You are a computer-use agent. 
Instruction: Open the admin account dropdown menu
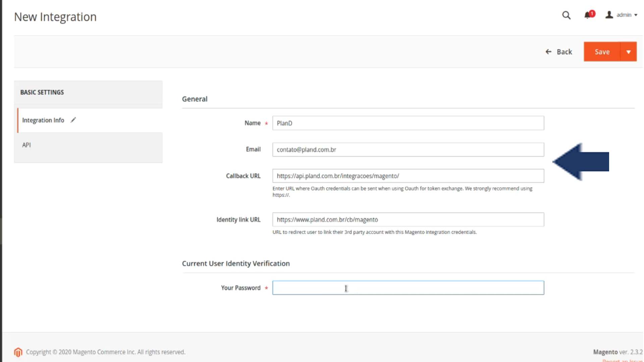627,15
